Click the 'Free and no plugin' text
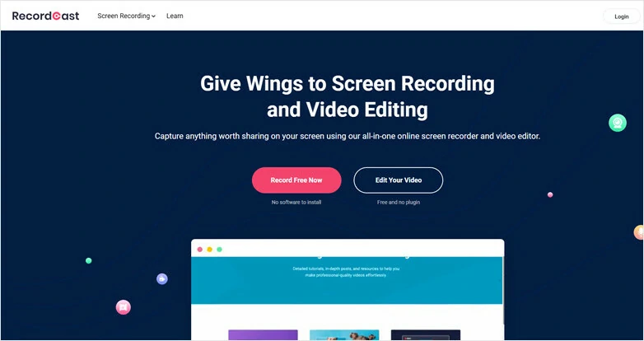 click(x=399, y=202)
